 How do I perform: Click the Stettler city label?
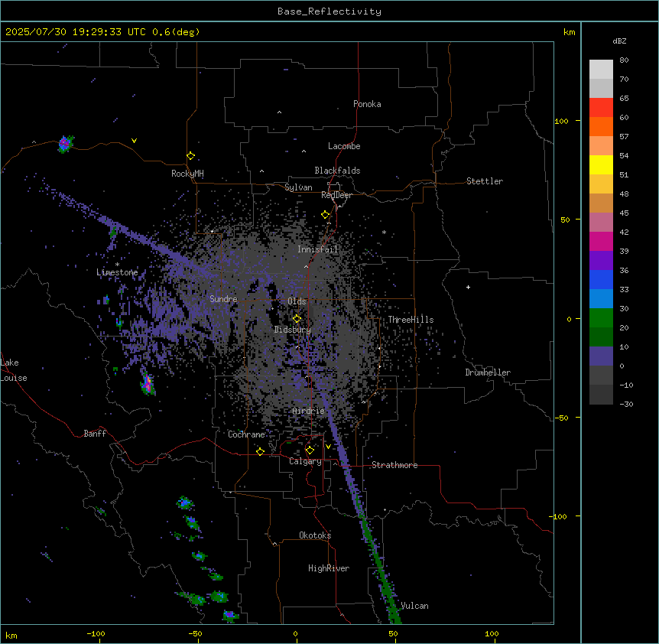click(x=485, y=181)
